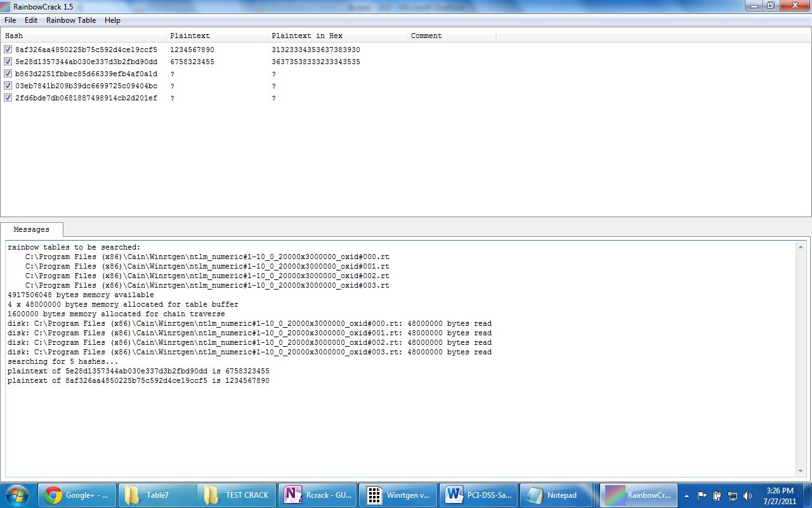Open the Edit menu
Screen dimensions: 812x508
click(x=31, y=20)
